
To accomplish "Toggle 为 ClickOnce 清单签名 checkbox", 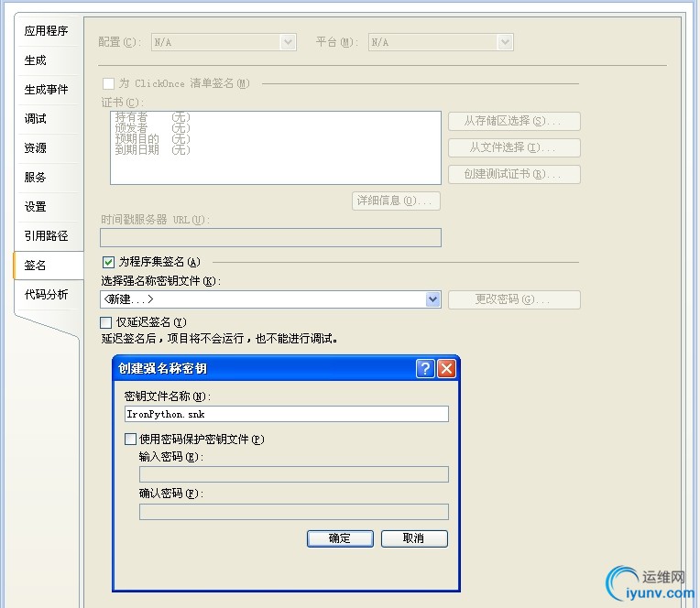I will coord(108,83).
